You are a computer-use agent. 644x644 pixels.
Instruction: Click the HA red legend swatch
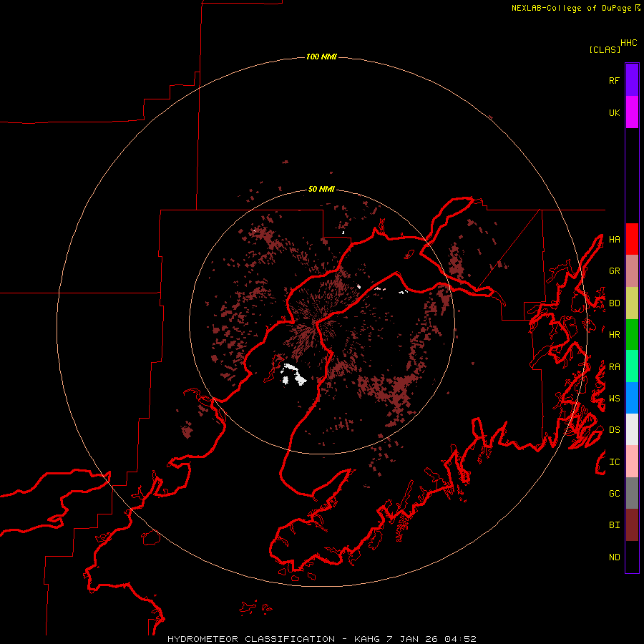(x=632, y=239)
